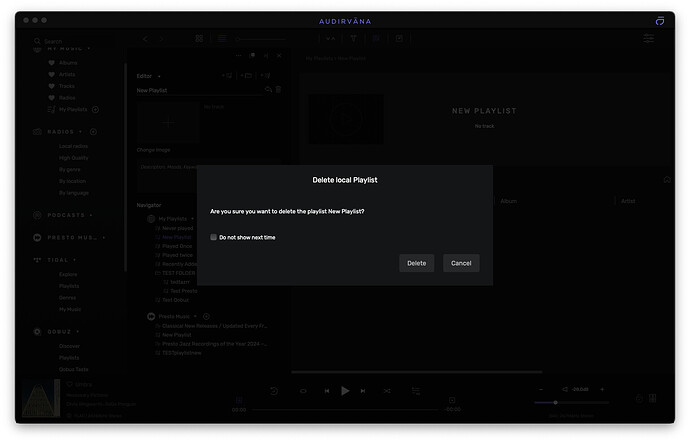This screenshot has width=690, height=442.
Task: Select TEST FOLDER in Navigator
Action: (178, 273)
